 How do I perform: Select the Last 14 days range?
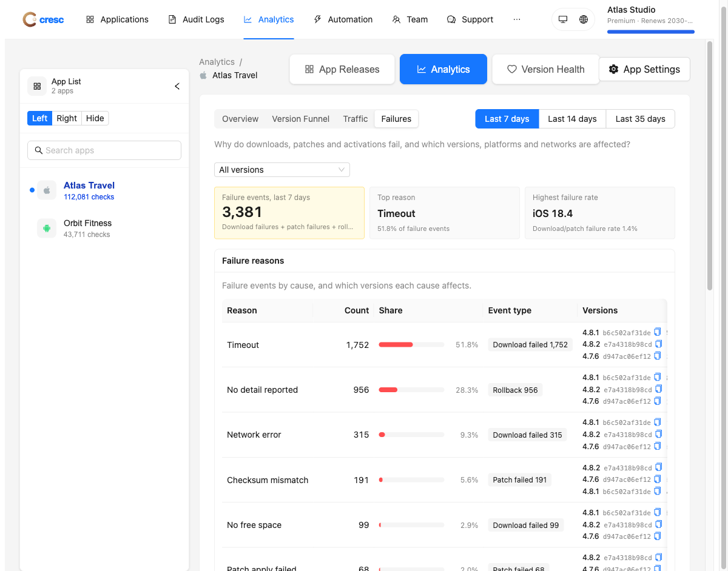572,119
